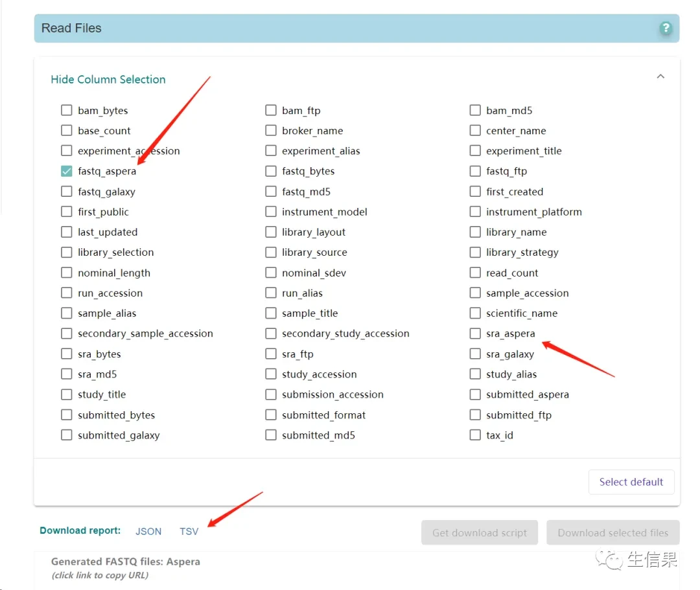This screenshot has height=590, width=700.
Task: Select the instrument_platform checkbox
Action: pyautogui.click(x=475, y=212)
